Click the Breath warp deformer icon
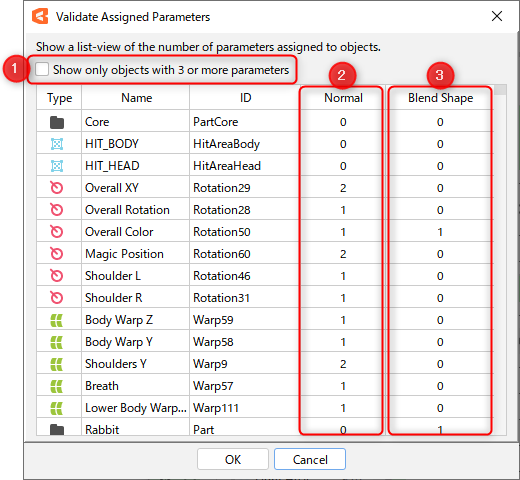This screenshot has width=520, height=480. point(57,386)
